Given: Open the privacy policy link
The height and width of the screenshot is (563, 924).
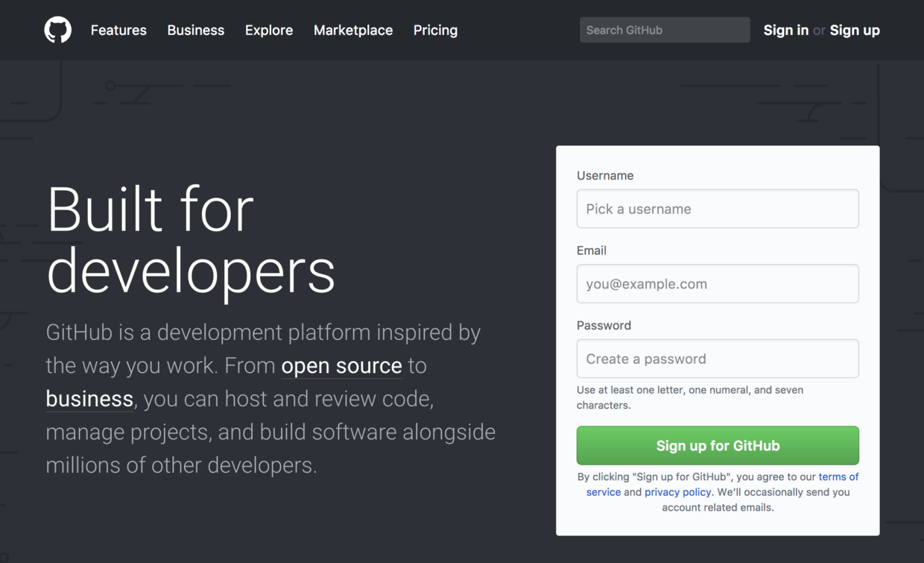Looking at the screenshot, I should pyautogui.click(x=677, y=492).
